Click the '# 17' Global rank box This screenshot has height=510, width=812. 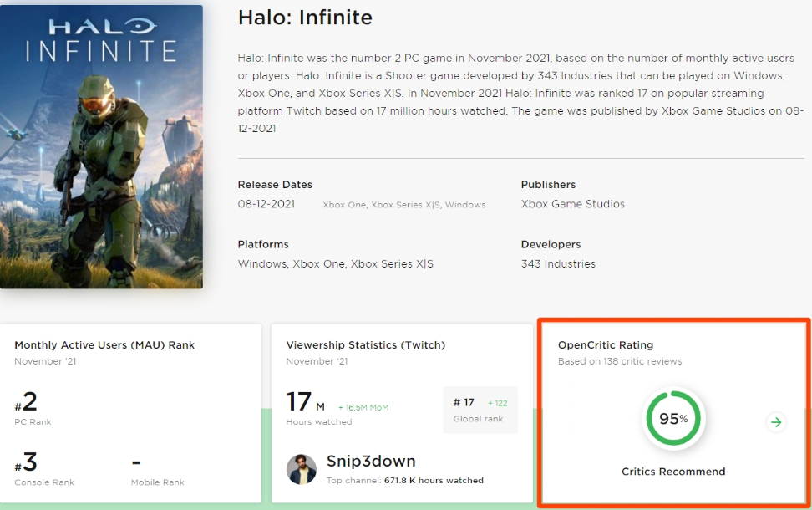480,410
